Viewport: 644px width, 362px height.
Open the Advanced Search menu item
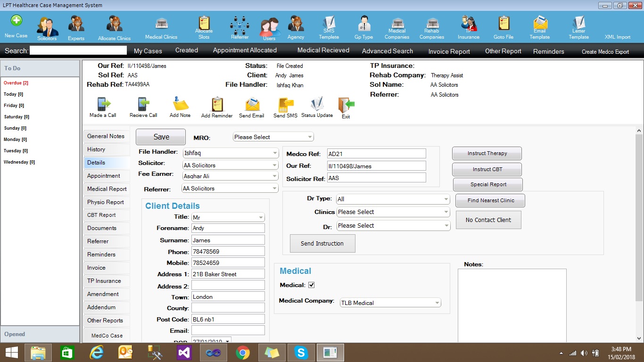pyautogui.click(x=387, y=51)
